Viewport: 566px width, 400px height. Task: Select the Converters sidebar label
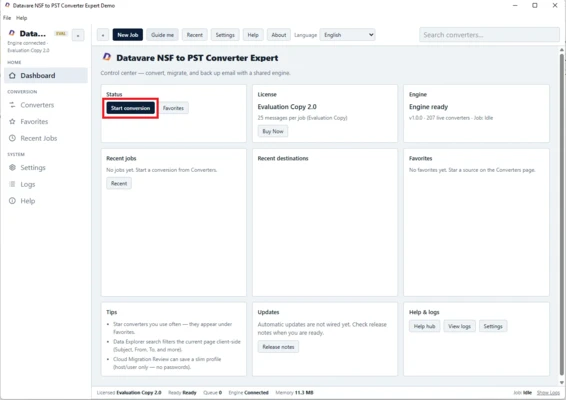point(37,105)
